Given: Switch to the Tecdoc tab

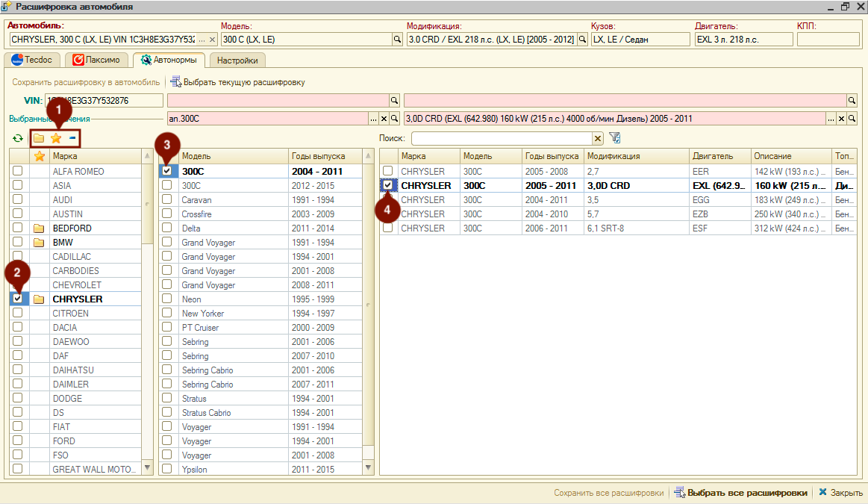Looking at the screenshot, I should tap(31, 60).
